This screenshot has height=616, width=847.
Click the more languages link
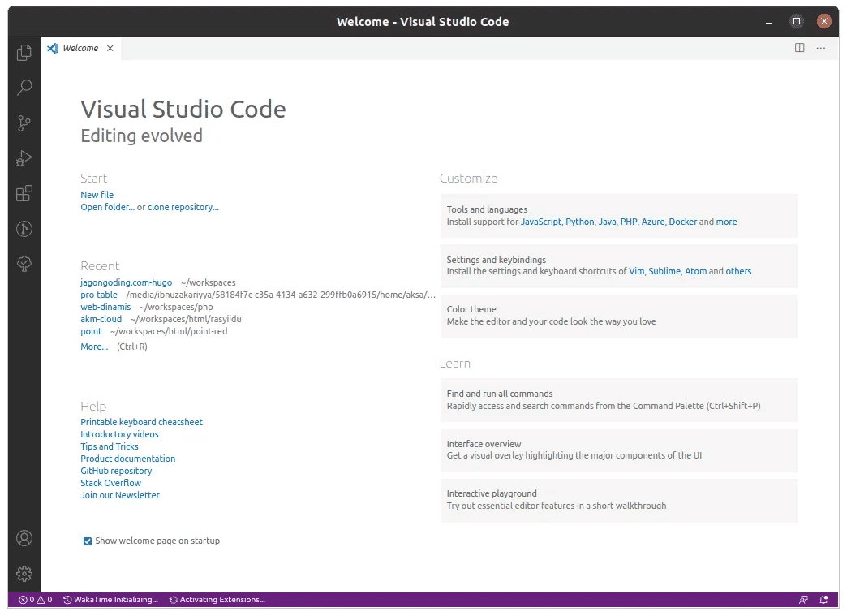pyautogui.click(x=727, y=222)
